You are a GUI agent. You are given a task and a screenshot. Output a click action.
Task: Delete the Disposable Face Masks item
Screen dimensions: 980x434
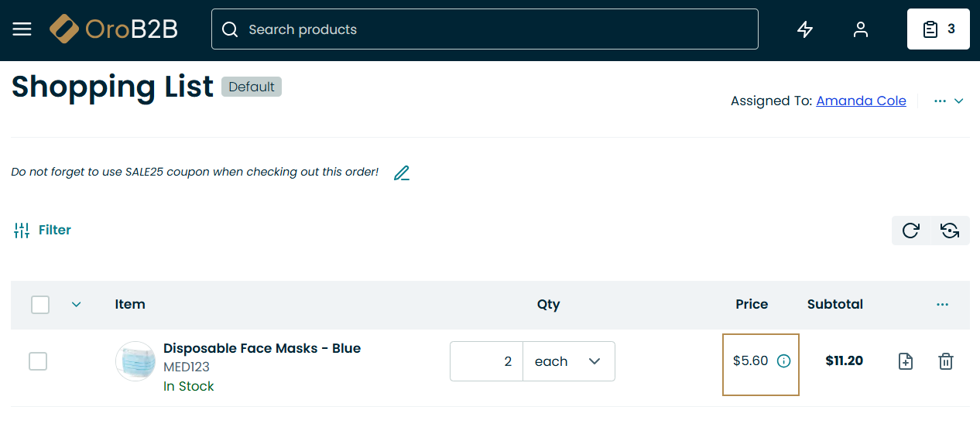pos(945,361)
